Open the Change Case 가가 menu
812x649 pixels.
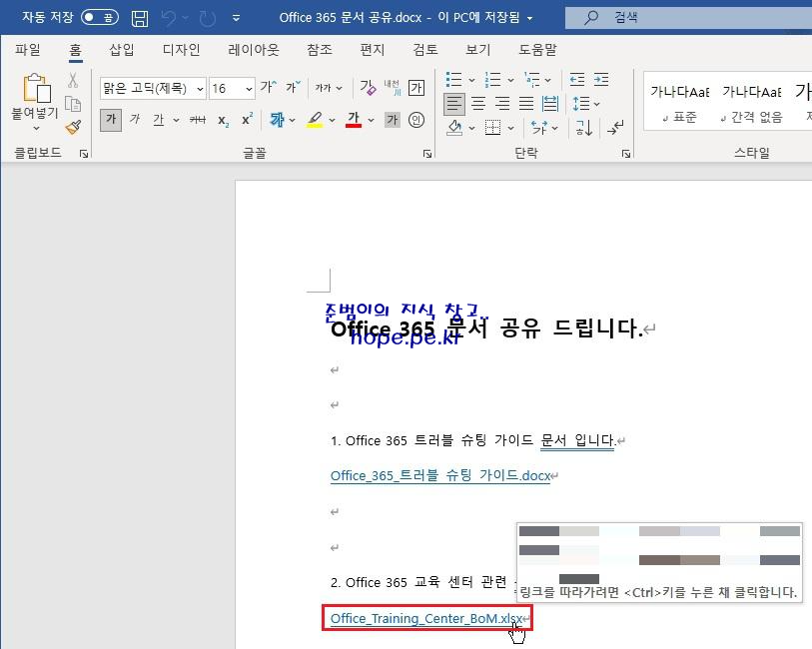tap(329, 88)
